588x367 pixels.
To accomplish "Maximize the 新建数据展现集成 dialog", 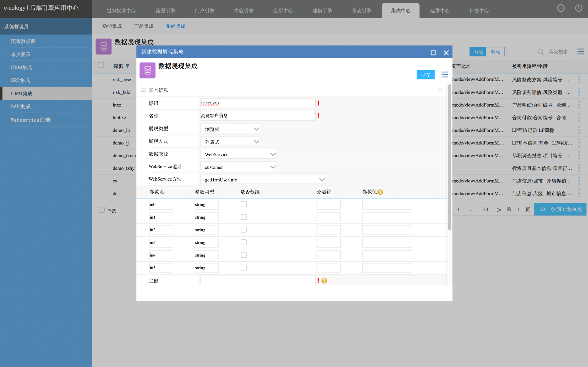I will point(433,53).
